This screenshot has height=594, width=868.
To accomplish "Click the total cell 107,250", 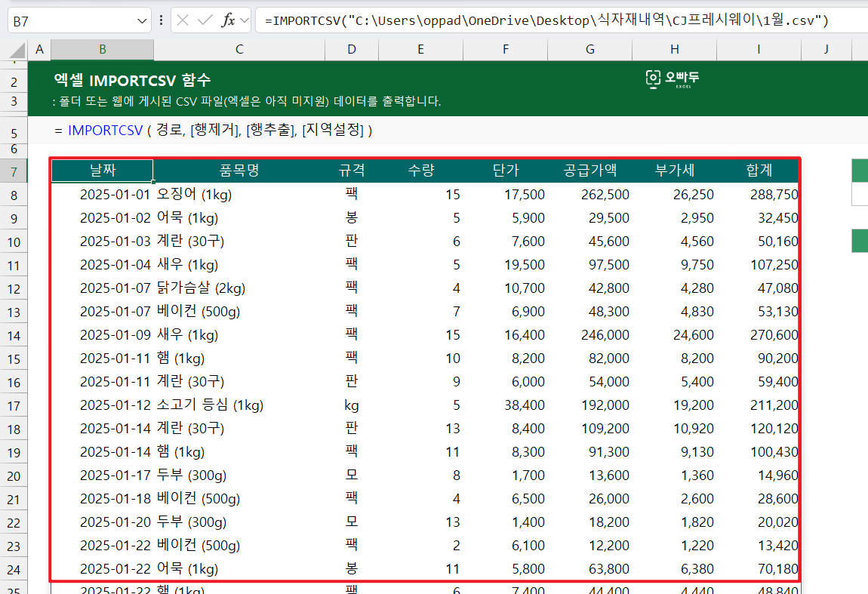I will [759, 265].
